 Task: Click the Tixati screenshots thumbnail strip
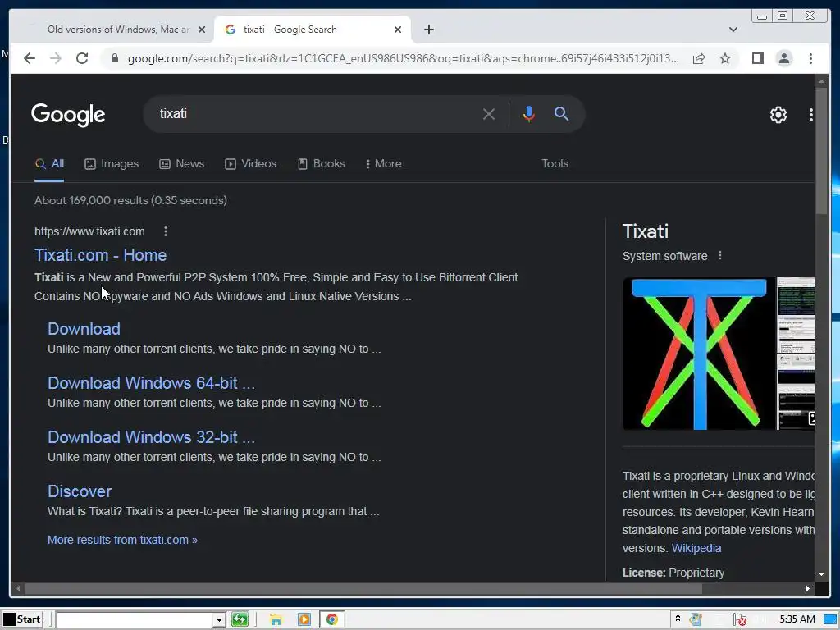pos(796,354)
